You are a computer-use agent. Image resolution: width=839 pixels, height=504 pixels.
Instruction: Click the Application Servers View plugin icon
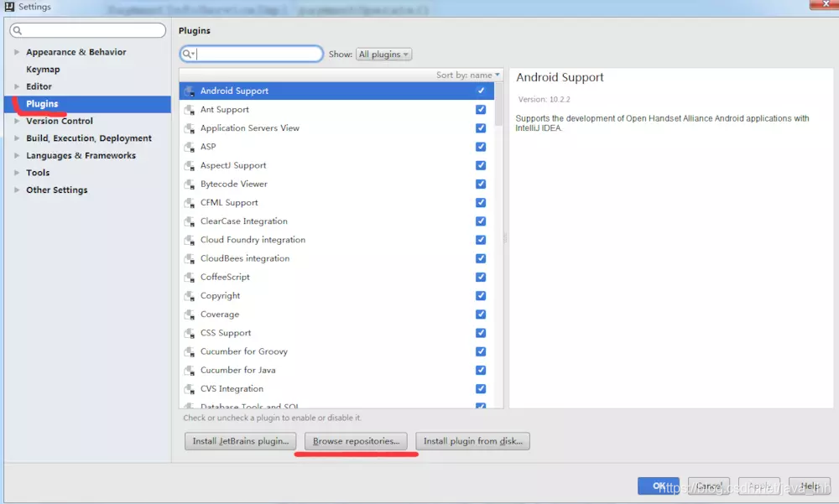pos(189,129)
